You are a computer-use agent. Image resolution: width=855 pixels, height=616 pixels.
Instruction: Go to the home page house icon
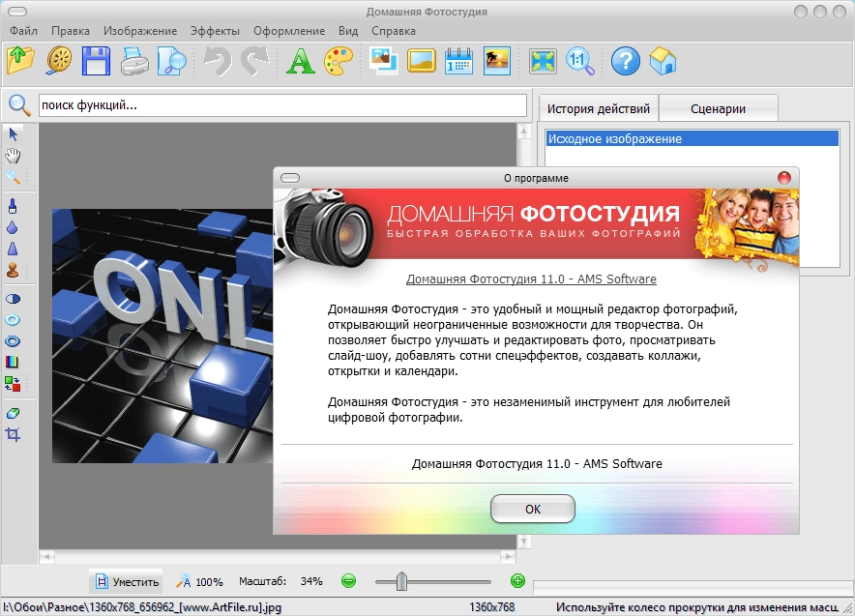663,61
